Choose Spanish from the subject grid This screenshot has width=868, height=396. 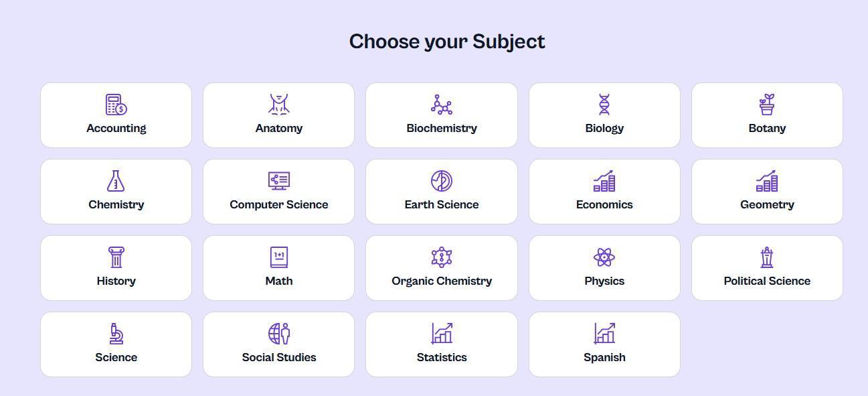604,344
